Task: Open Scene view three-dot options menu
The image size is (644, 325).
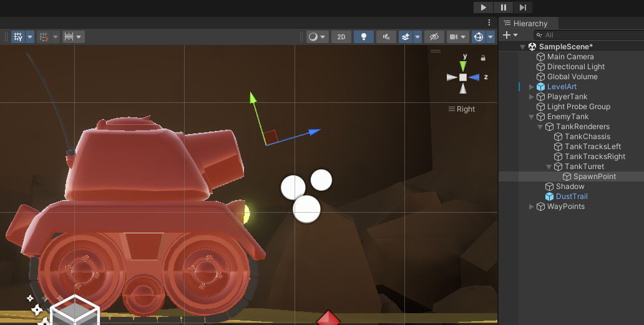Action: 489,22
